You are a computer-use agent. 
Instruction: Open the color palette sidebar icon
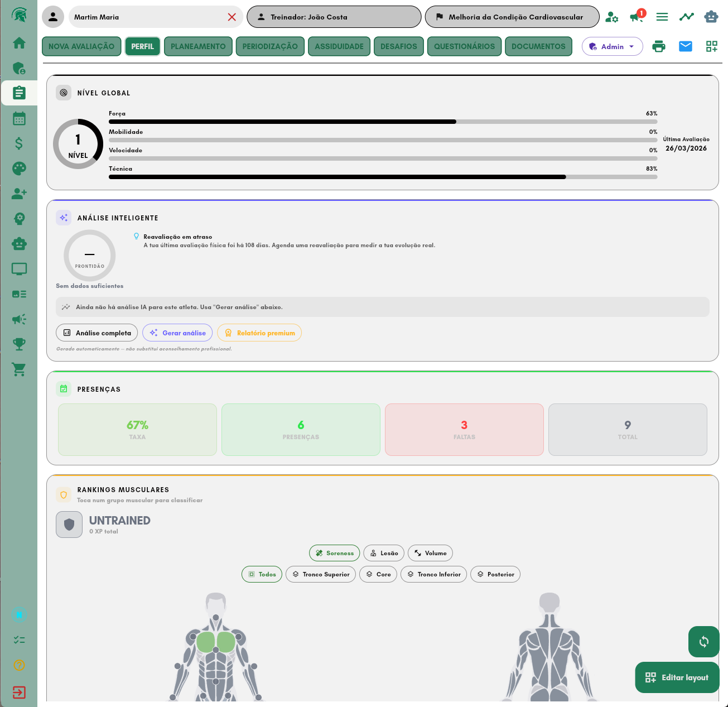click(x=19, y=169)
